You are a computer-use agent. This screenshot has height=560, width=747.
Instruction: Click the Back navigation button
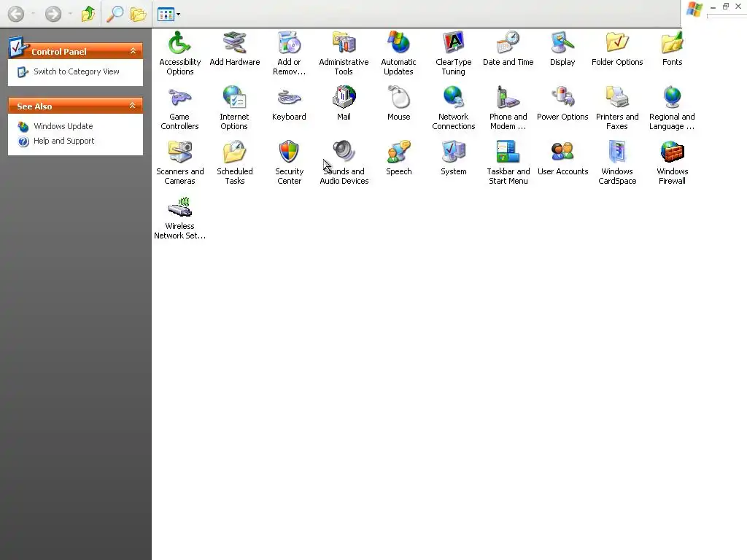point(16,14)
